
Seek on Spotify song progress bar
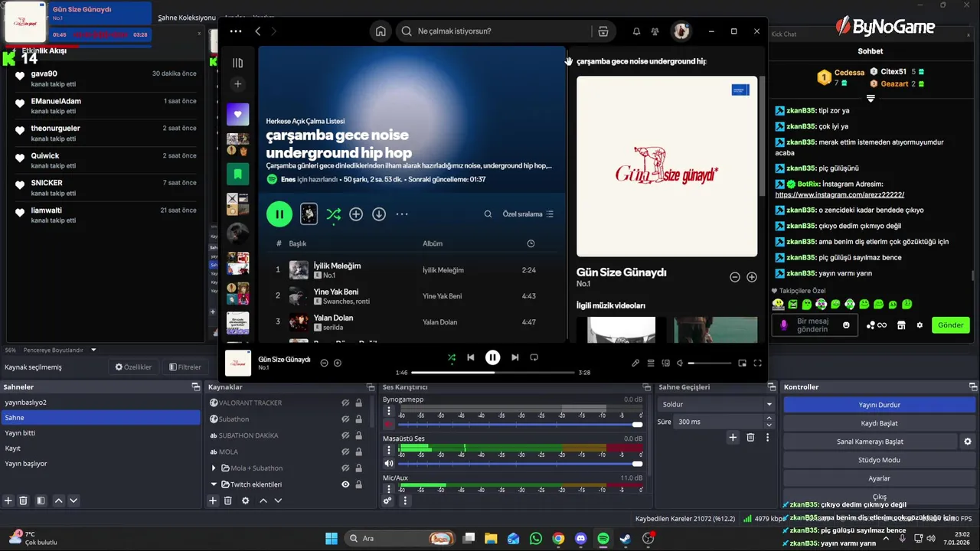493,373
